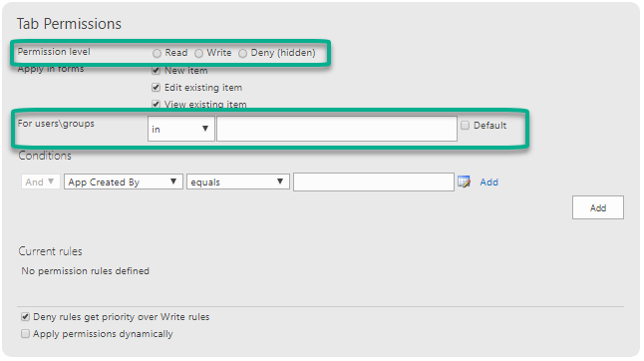
Task: Click the 'No permission rules defined' text
Action: 86,271
